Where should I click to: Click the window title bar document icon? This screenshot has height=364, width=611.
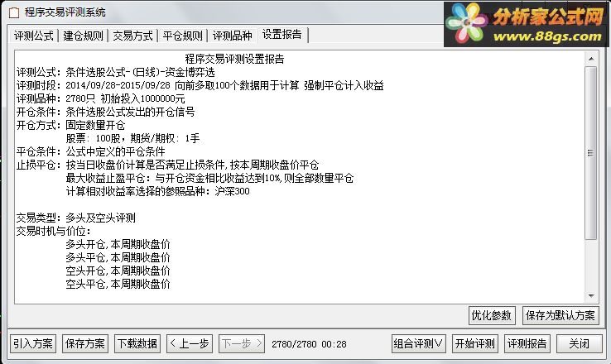[14, 12]
